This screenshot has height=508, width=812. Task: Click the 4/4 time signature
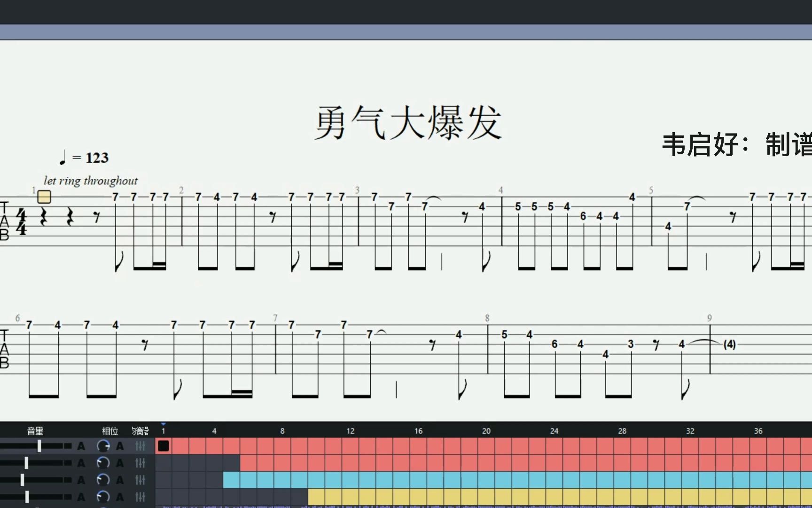[x=21, y=222]
